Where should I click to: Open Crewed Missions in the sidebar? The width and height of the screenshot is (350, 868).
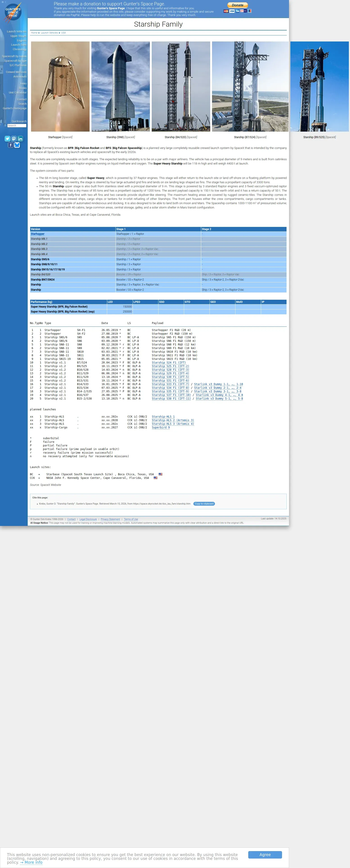pos(16,72)
